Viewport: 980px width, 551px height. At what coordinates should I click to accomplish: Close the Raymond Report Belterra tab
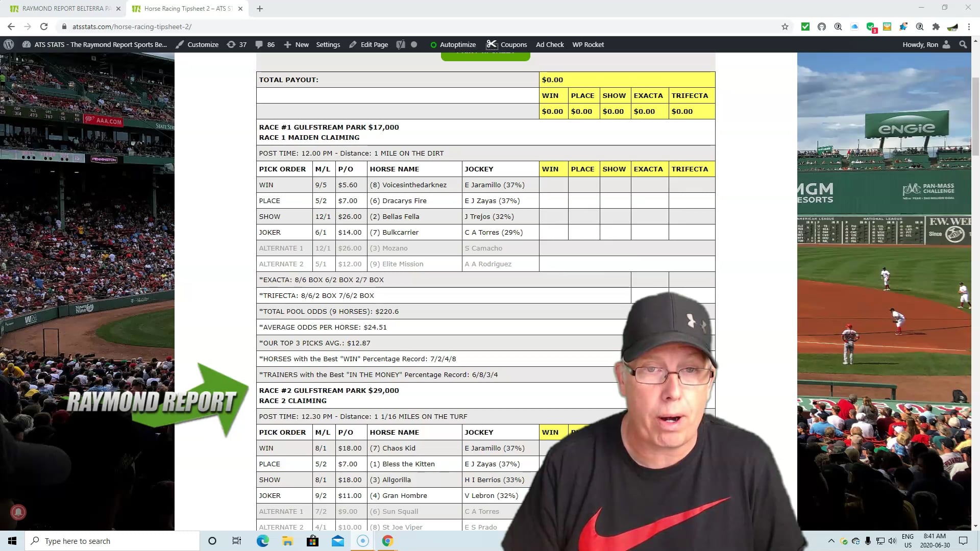[x=118, y=9]
